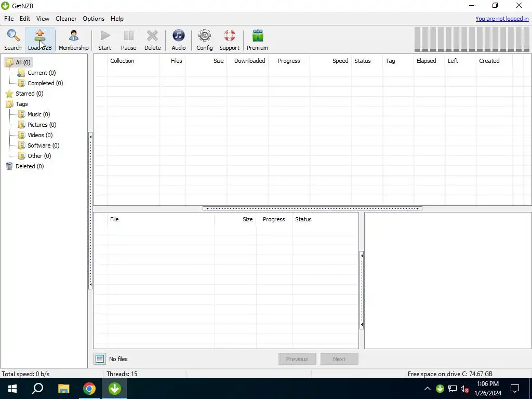
Task: Click the GetNZB taskbar icon
Action: coord(115,389)
